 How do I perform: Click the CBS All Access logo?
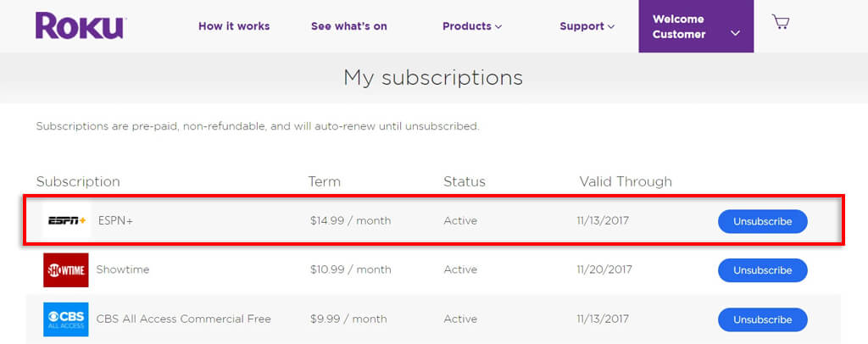coord(66,319)
